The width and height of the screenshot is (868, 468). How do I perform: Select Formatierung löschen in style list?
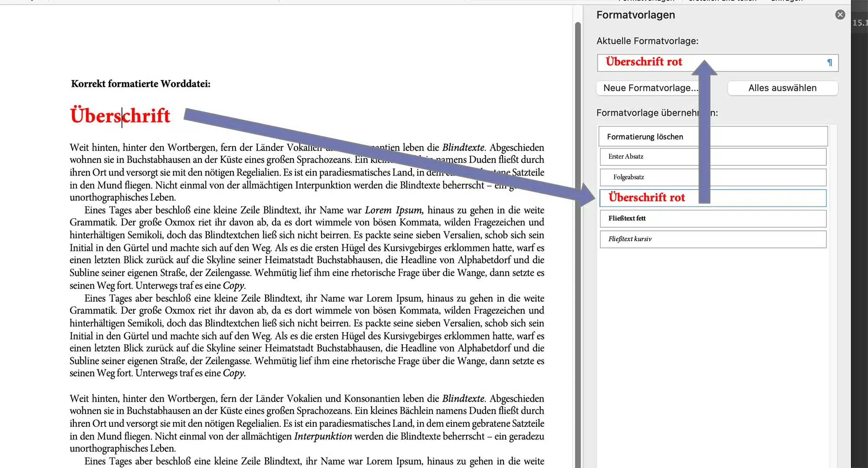point(713,137)
